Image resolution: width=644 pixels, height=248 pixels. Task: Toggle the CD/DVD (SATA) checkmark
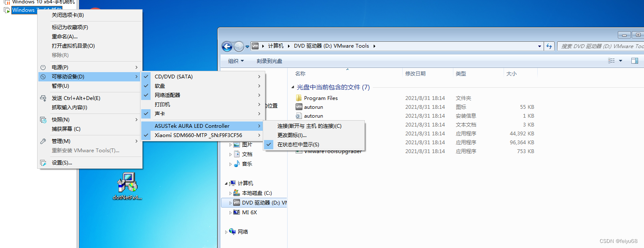[146, 76]
